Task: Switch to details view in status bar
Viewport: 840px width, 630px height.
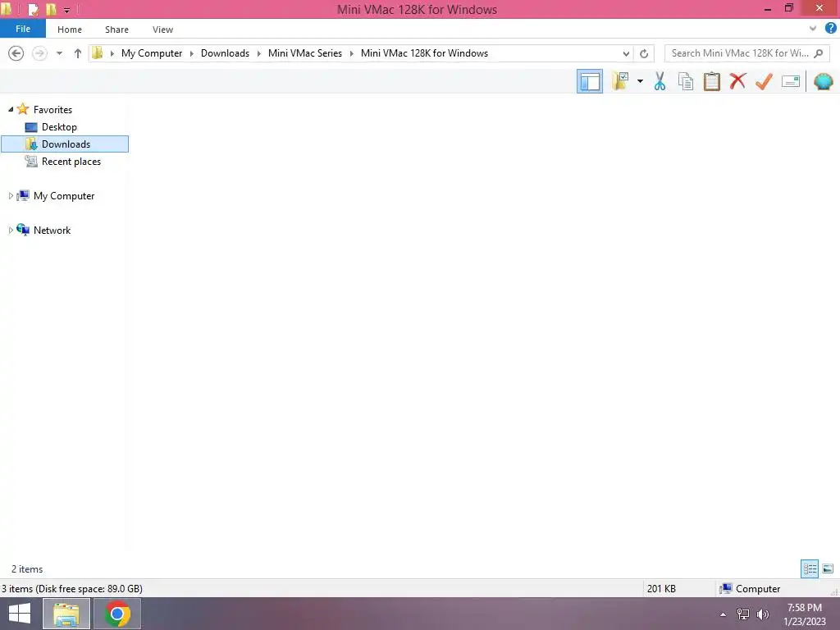Action: pyautogui.click(x=810, y=569)
